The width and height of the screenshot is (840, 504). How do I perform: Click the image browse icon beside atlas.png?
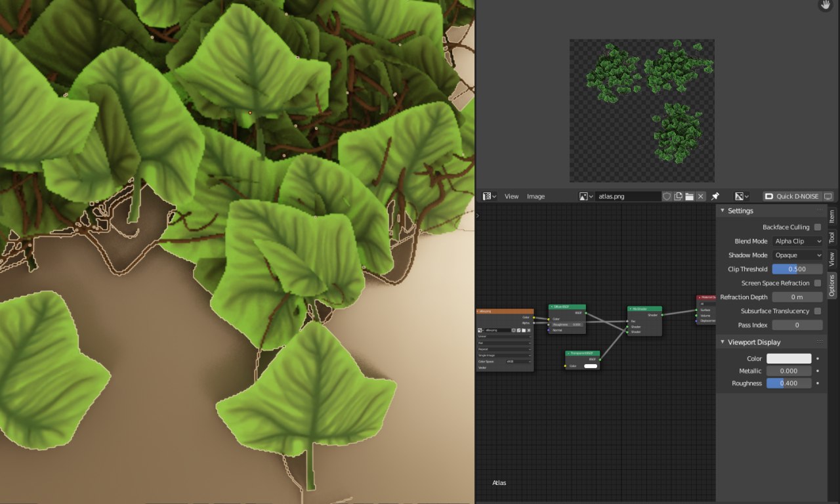(x=586, y=196)
